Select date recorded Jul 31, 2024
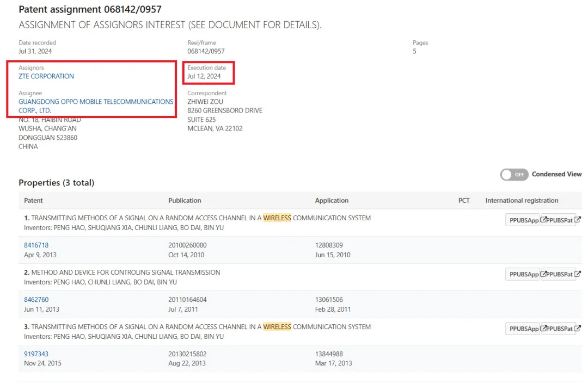This screenshot has height=384, width=588. coord(35,51)
